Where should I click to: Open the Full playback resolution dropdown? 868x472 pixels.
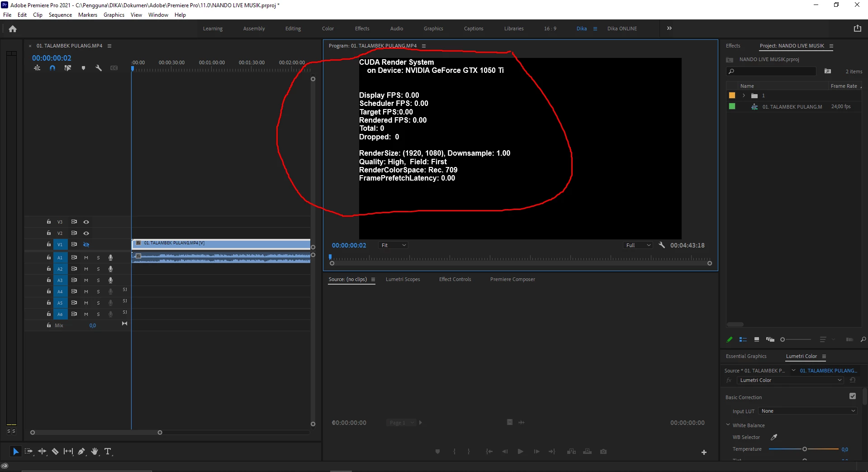click(x=638, y=245)
